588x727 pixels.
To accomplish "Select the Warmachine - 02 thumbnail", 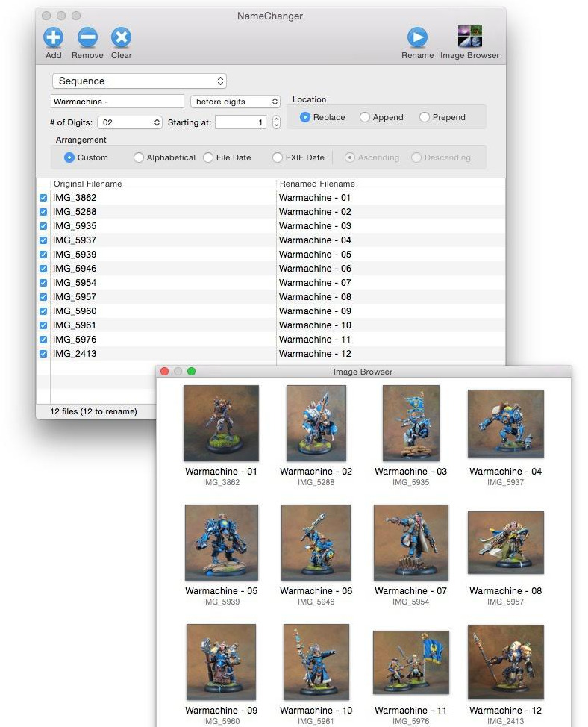I will pyautogui.click(x=316, y=423).
